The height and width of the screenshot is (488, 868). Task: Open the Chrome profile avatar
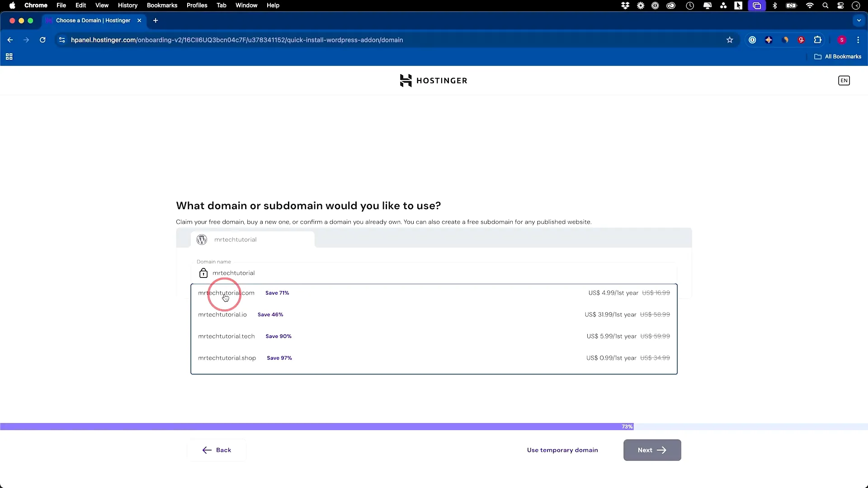(x=842, y=40)
